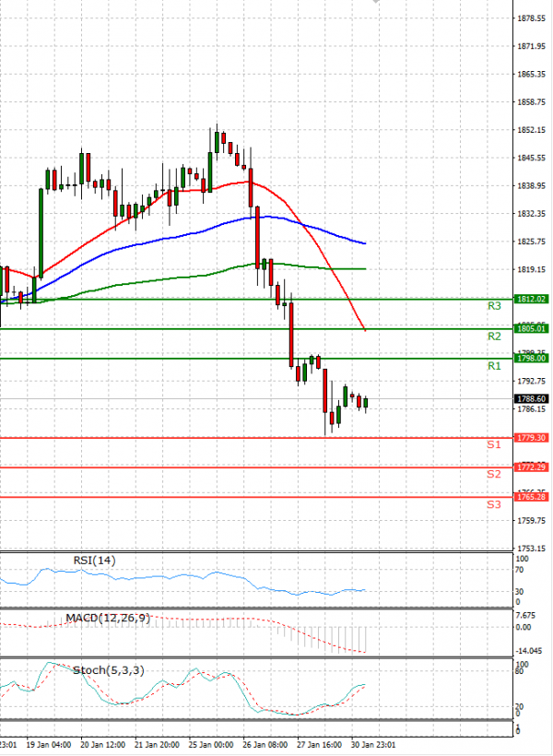Click the 1819.15 price axis value
553x756 pixels.
pyautogui.click(x=531, y=269)
